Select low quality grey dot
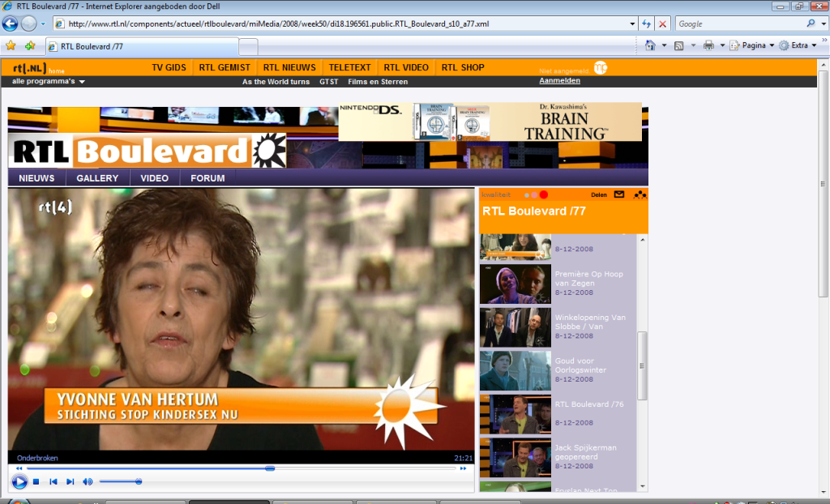This screenshot has width=830, height=504. click(526, 195)
